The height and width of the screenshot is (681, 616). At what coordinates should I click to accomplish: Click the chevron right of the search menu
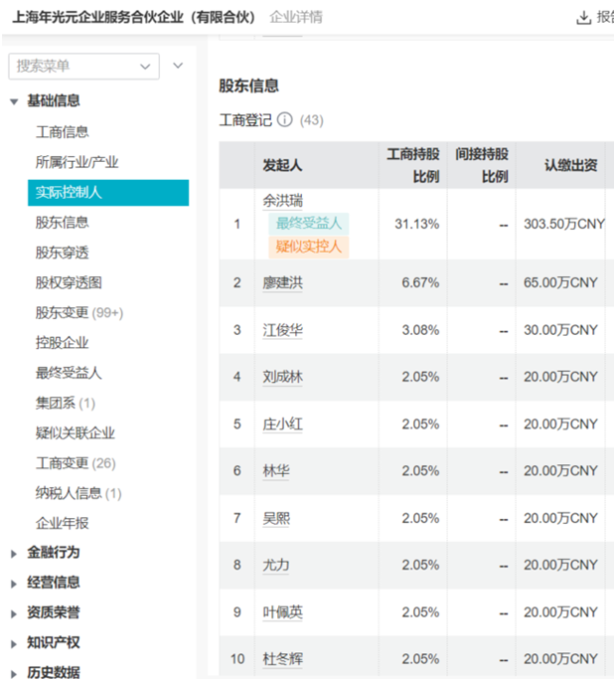click(178, 66)
